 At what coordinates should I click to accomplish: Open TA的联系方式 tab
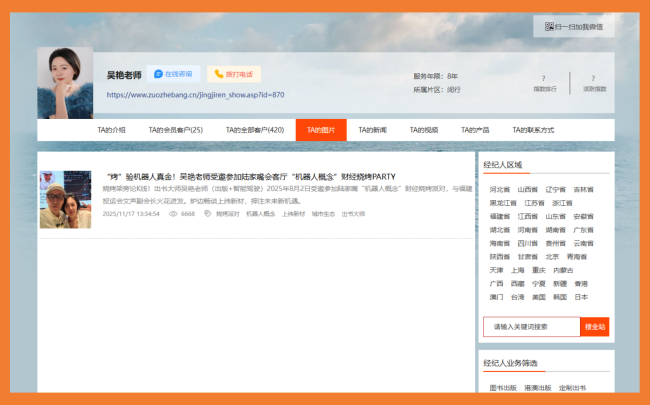pyautogui.click(x=533, y=130)
